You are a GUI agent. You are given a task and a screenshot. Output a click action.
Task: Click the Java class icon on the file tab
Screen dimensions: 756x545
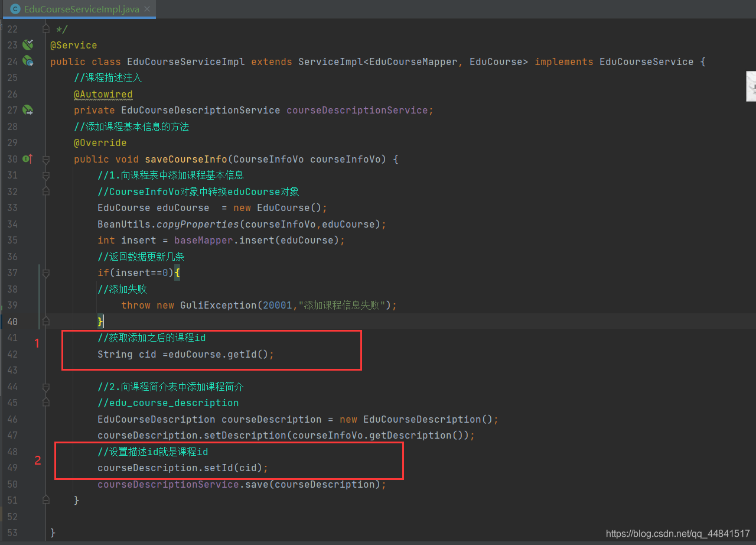[15, 9]
